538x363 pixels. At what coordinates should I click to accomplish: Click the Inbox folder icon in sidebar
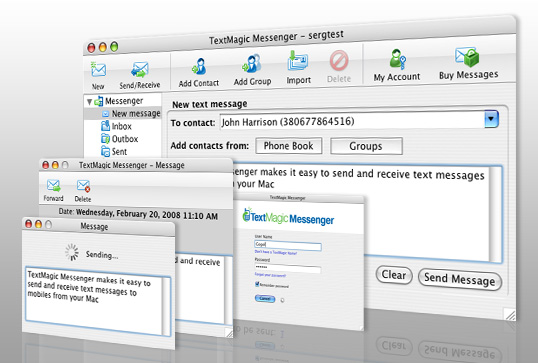105,126
